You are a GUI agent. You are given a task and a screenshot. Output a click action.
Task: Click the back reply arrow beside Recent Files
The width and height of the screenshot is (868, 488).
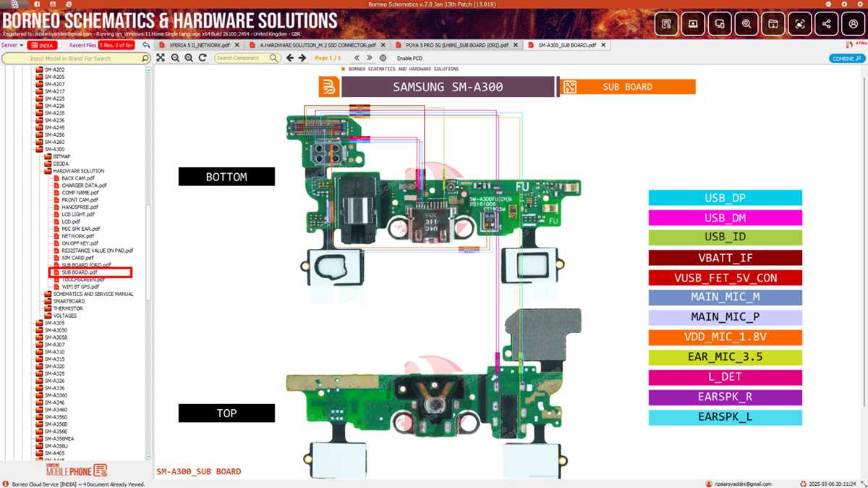pos(145,45)
